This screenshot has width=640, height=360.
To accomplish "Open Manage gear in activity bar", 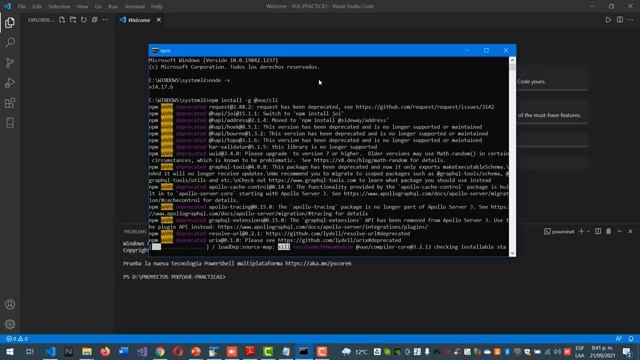I will (x=10, y=324).
